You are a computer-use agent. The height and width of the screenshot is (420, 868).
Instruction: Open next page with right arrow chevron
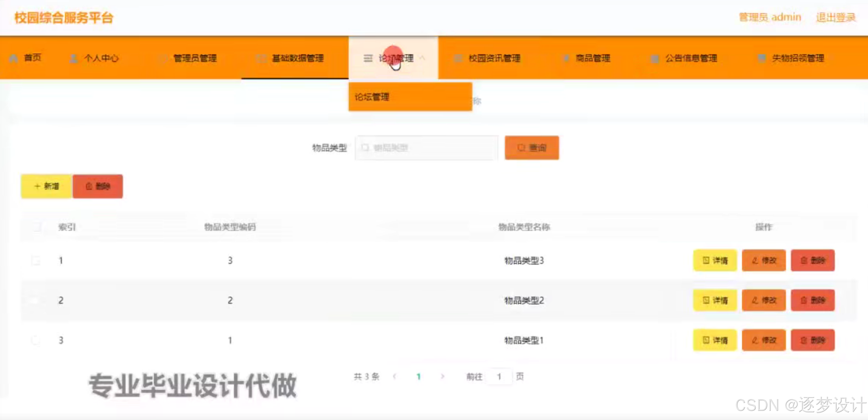coord(442,376)
